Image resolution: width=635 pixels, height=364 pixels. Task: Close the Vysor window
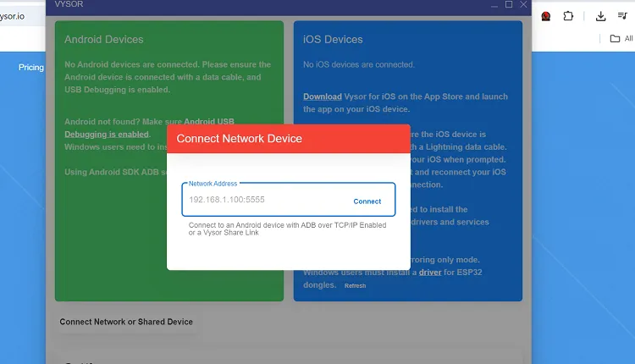tap(523, 4)
